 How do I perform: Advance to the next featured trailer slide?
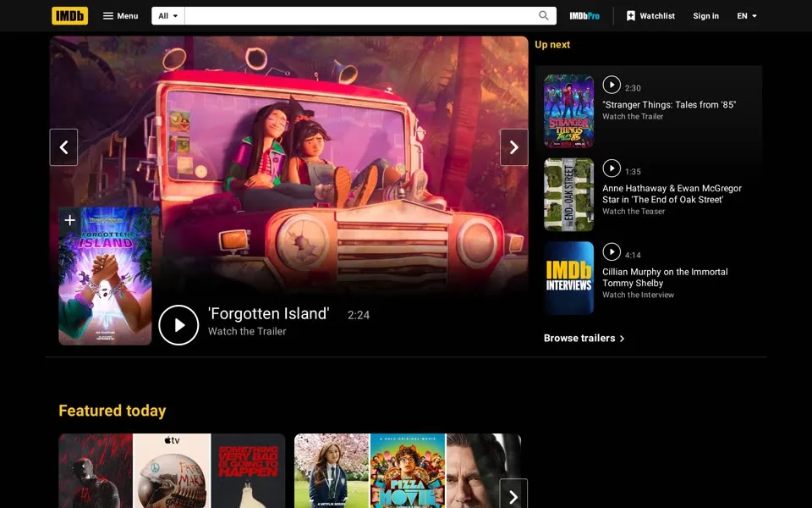513,147
